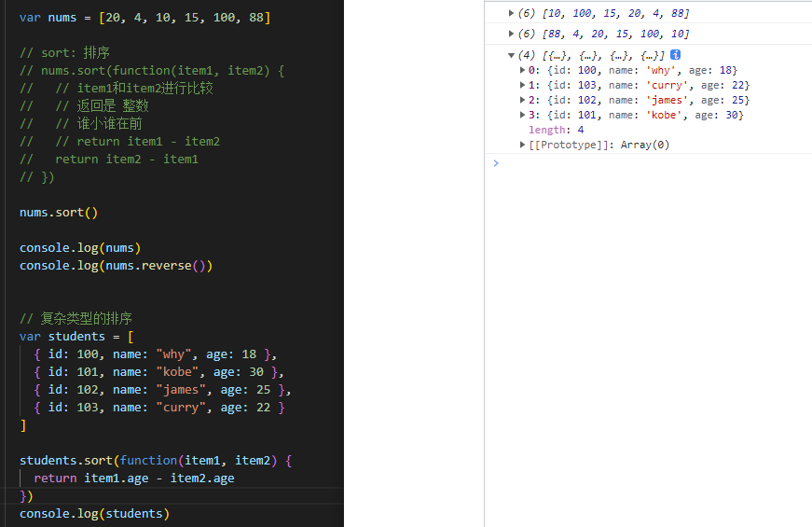Expand the [[Prototype]]: Array(0) entry
Screen dimensions: 812x527
tap(522, 145)
